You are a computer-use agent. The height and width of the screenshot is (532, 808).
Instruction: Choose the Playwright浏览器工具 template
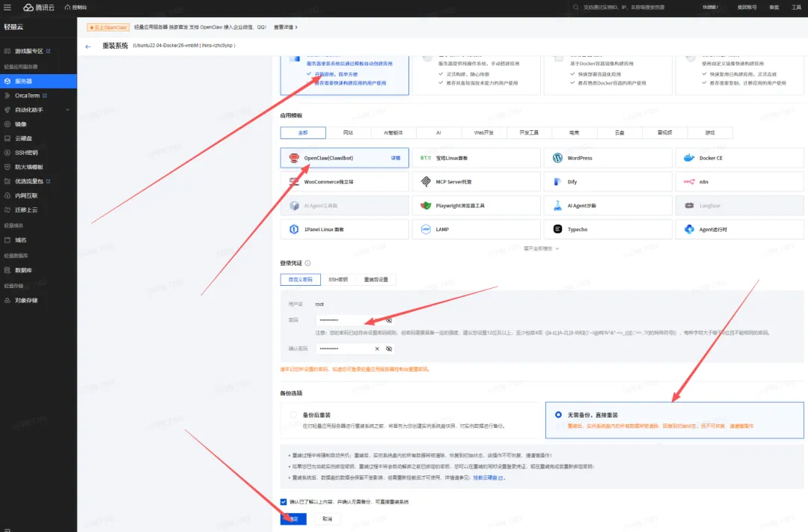click(476, 205)
